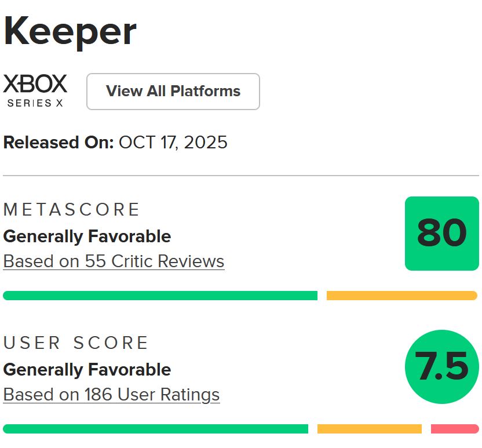This screenshot has width=482, height=448.
Task: Open the game title Keeper
Action: 69,30
